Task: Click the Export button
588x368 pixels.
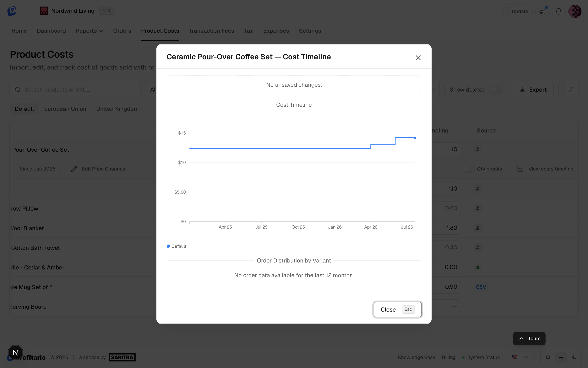Action: pos(533,90)
